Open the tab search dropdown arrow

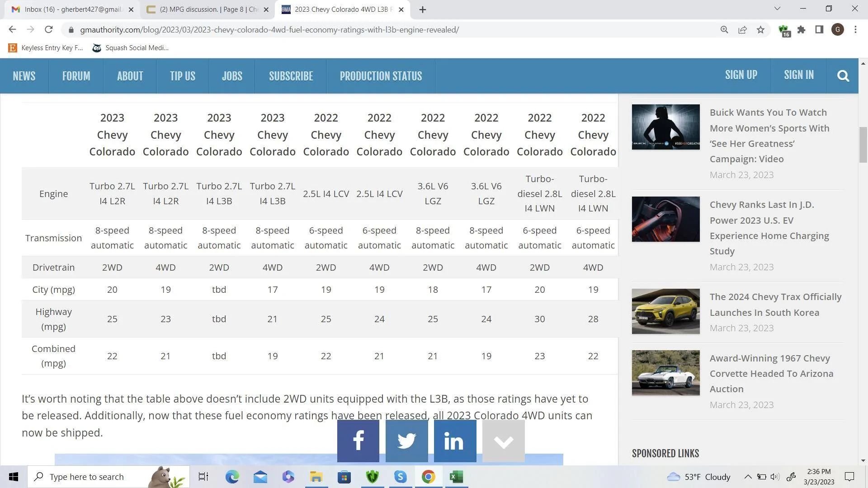778,9
